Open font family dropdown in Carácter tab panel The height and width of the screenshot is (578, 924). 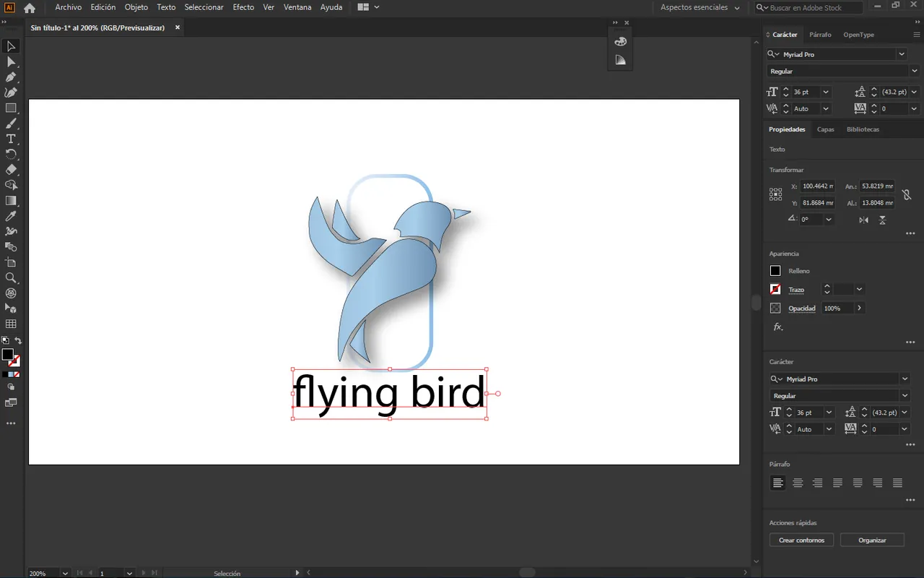click(902, 54)
